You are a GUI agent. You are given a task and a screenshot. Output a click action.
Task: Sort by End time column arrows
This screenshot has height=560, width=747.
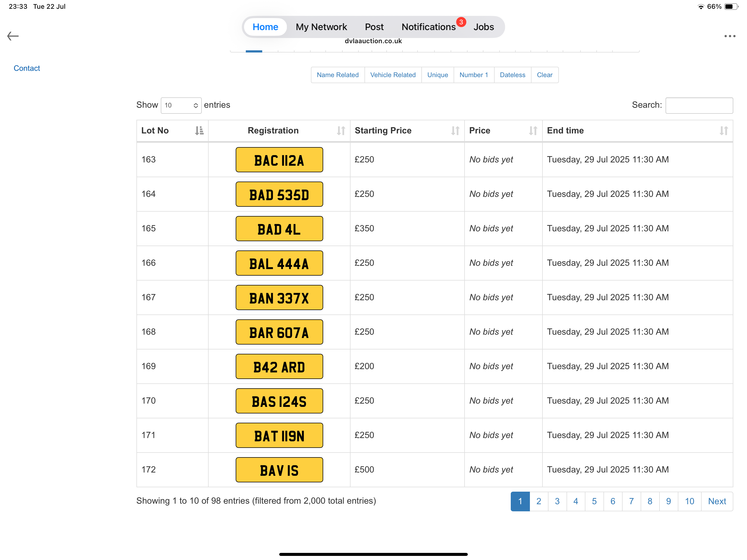[723, 131]
